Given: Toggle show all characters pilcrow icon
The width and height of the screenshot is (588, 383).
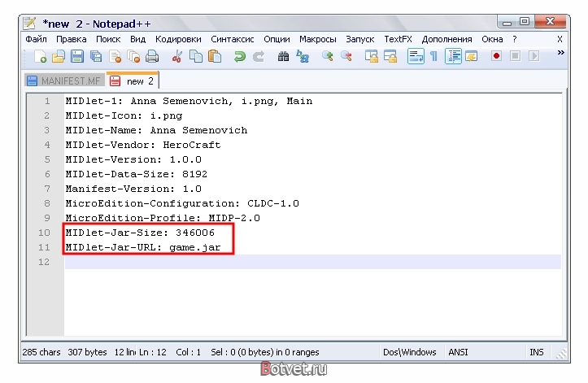Looking at the screenshot, I should (433, 57).
